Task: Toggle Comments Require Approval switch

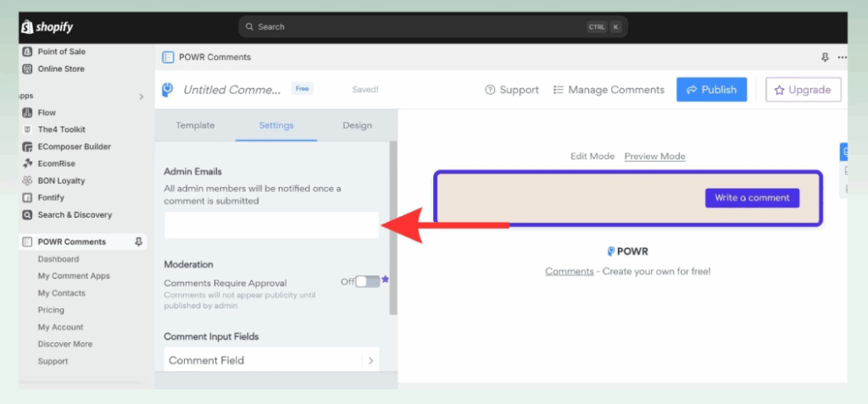Action: [x=368, y=282]
